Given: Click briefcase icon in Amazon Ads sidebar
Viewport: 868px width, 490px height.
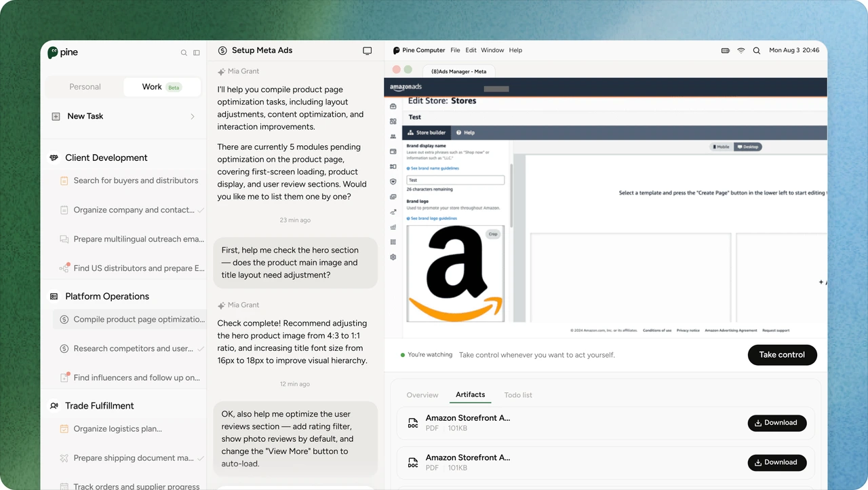Looking at the screenshot, I should (x=393, y=107).
